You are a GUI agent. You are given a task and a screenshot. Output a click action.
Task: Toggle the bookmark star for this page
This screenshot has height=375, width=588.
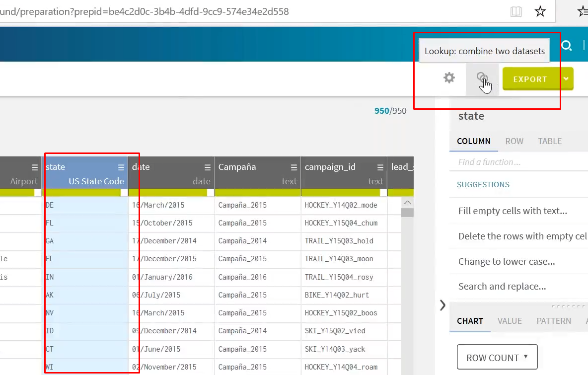(540, 11)
